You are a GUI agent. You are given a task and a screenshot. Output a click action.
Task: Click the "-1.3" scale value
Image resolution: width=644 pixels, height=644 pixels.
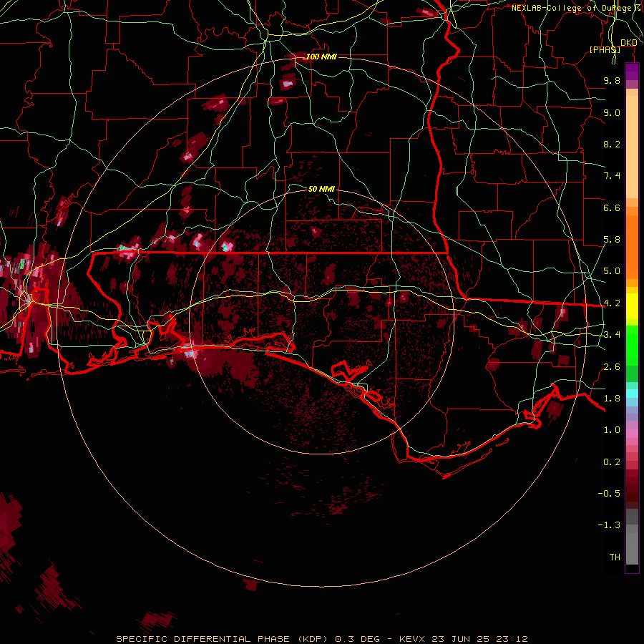click(609, 525)
